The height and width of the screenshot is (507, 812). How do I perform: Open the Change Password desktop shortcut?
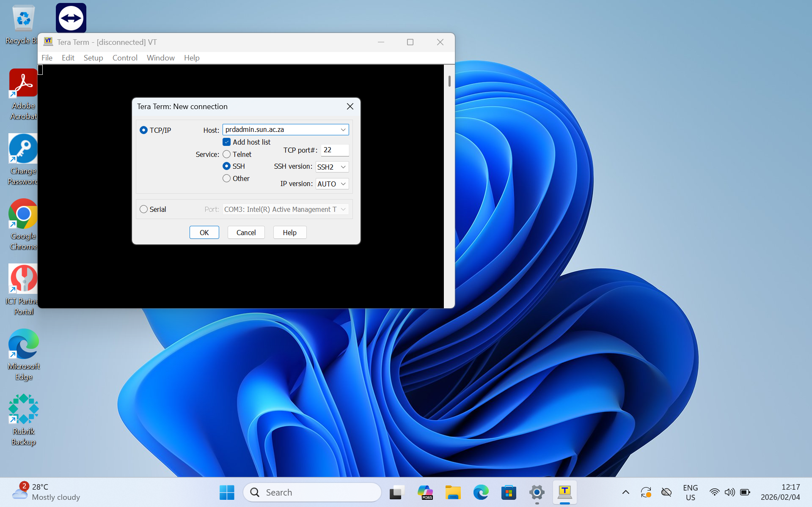tap(23, 149)
